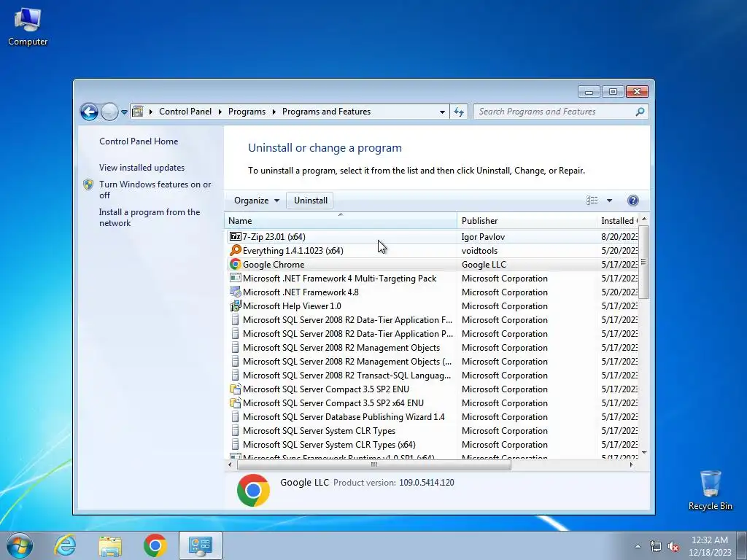Expand the arrow before Control Panel breadcrumb
Viewport: 747px width, 560px height.
pos(150,112)
